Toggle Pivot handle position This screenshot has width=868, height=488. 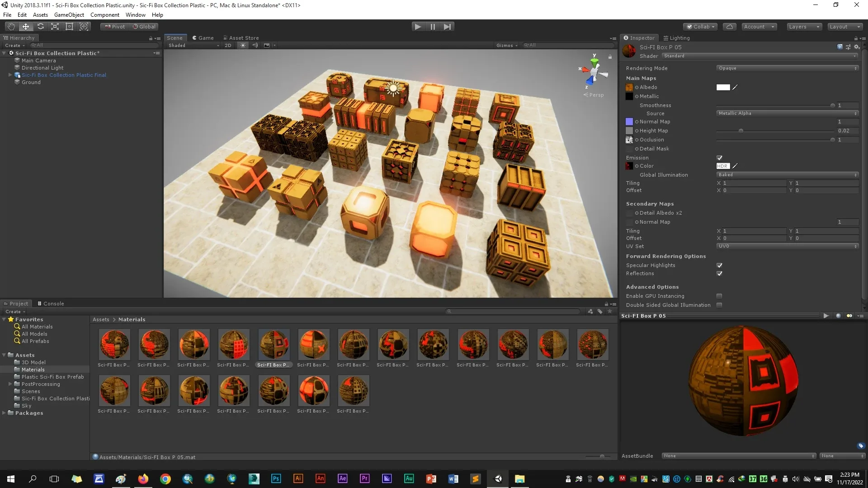115,27
